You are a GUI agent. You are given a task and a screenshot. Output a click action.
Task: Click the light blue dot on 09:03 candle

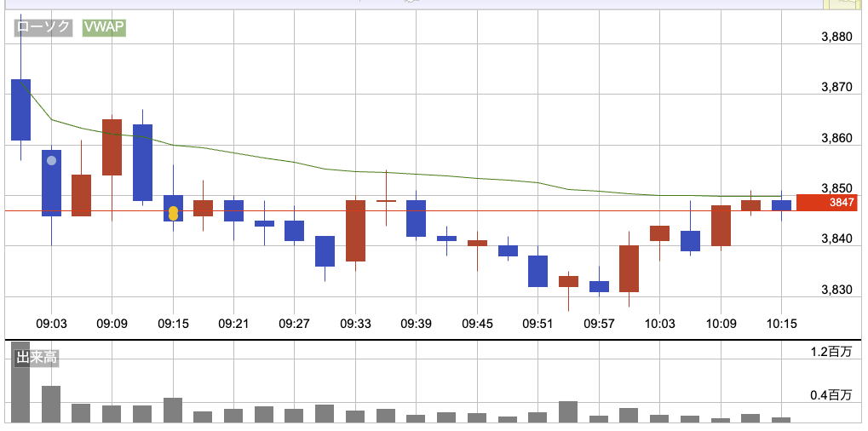point(51,160)
